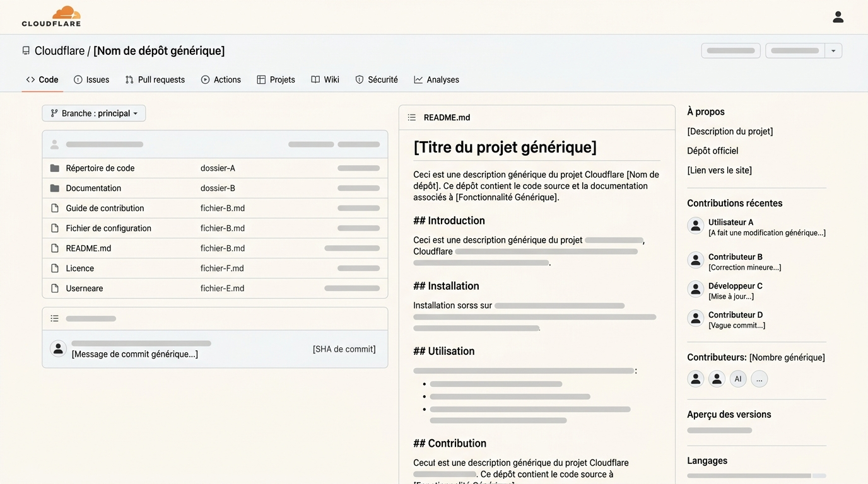Click the placeholder button left of the caret
The width and height of the screenshot is (868, 484).
(x=795, y=51)
